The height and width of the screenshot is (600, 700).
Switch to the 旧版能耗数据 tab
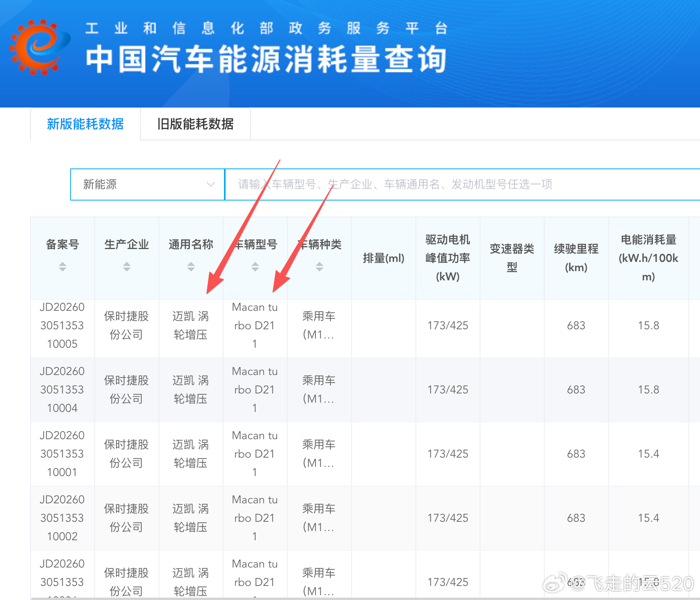[195, 124]
